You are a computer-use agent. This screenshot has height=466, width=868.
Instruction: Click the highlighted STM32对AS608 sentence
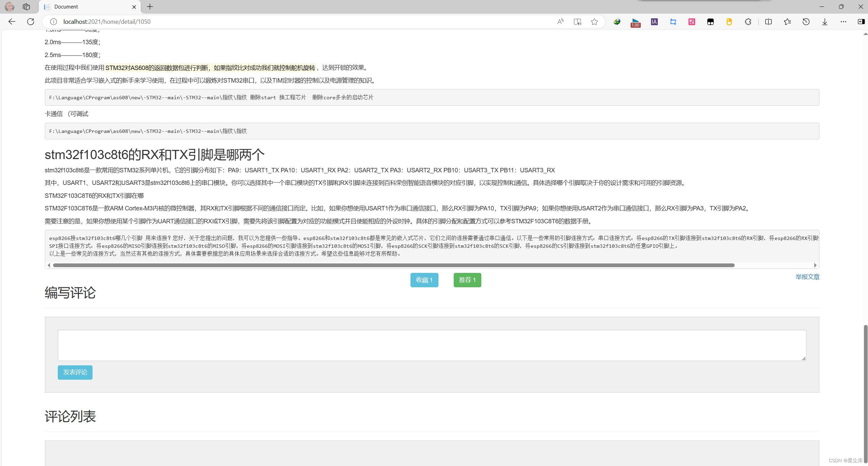[x=210, y=68]
